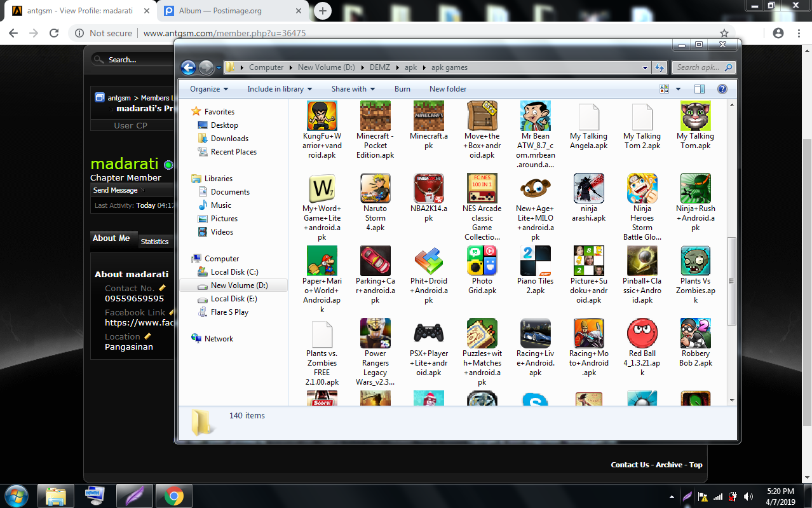
Task: Open the About Me tab on profile
Action: coord(111,238)
